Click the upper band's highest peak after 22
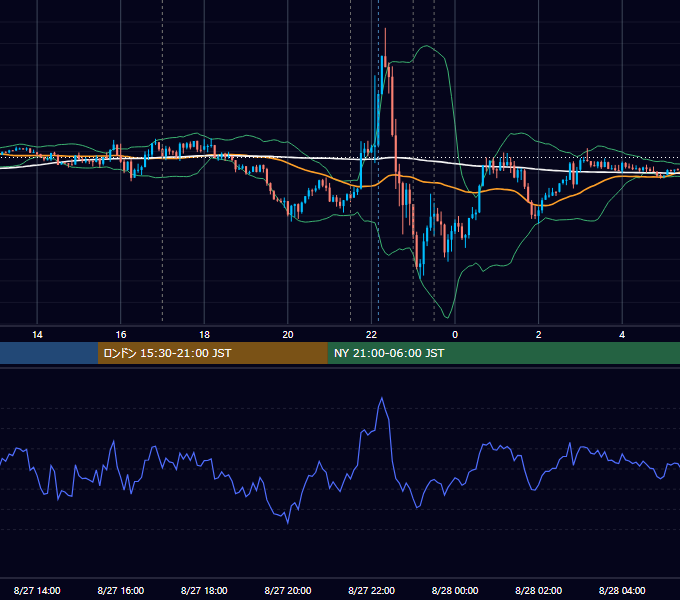The image size is (680, 600). tap(427, 46)
